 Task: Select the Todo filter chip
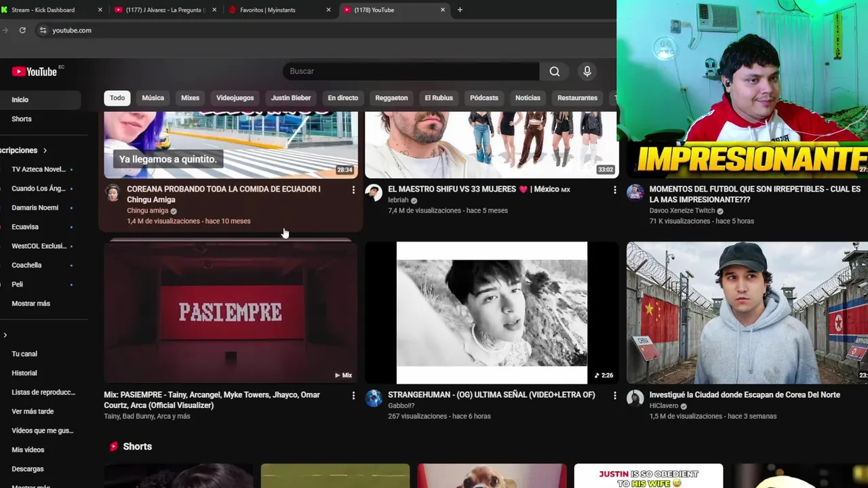pyautogui.click(x=117, y=98)
